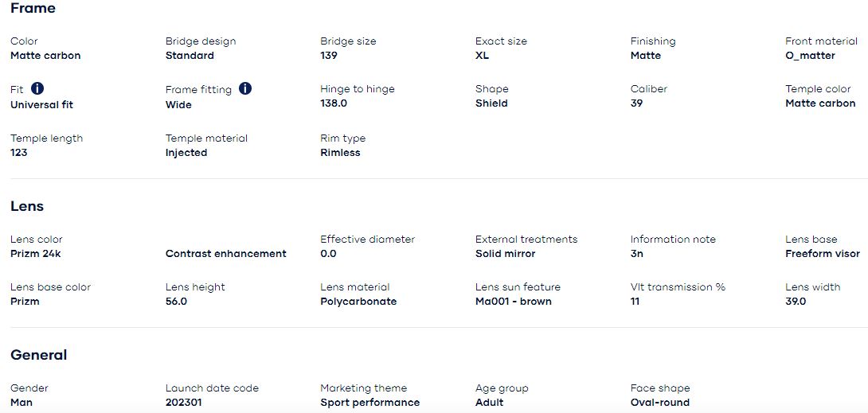868x413 pixels.
Task: Click the launch date code 202301
Action: point(184,403)
